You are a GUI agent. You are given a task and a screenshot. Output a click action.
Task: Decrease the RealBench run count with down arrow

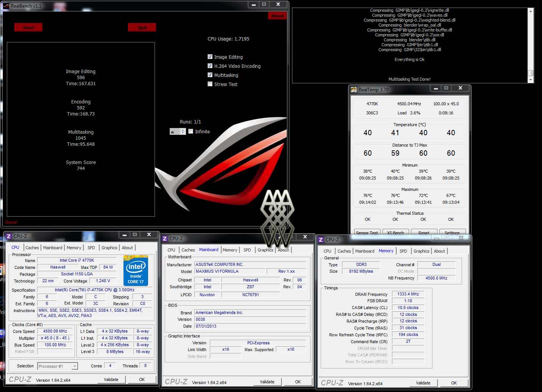(183, 133)
